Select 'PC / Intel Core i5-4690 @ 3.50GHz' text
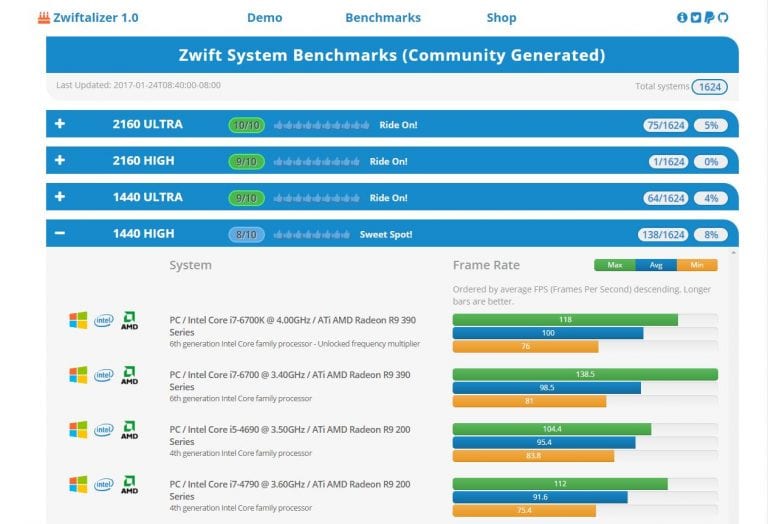Image resolution: width=768 pixels, height=524 pixels. [237, 429]
